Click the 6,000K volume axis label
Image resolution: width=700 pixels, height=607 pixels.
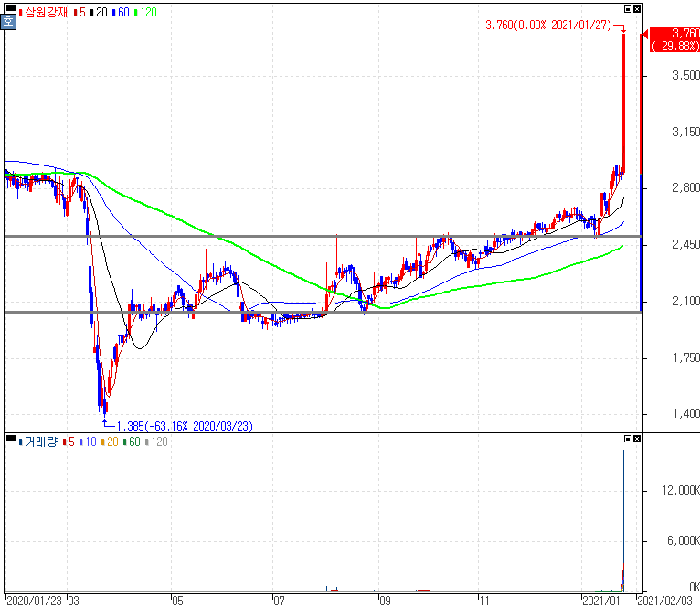pos(684,541)
